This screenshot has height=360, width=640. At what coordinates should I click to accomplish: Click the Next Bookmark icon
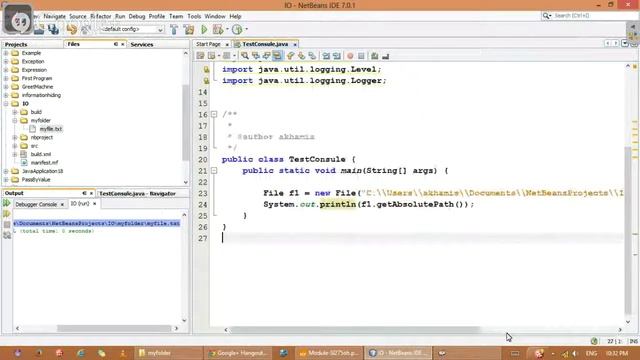point(301,56)
